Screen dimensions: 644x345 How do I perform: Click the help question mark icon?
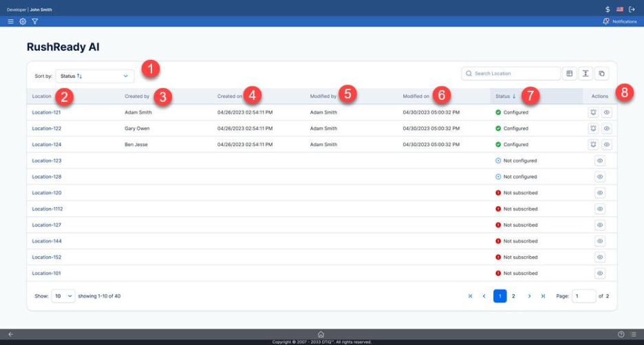point(621,334)
